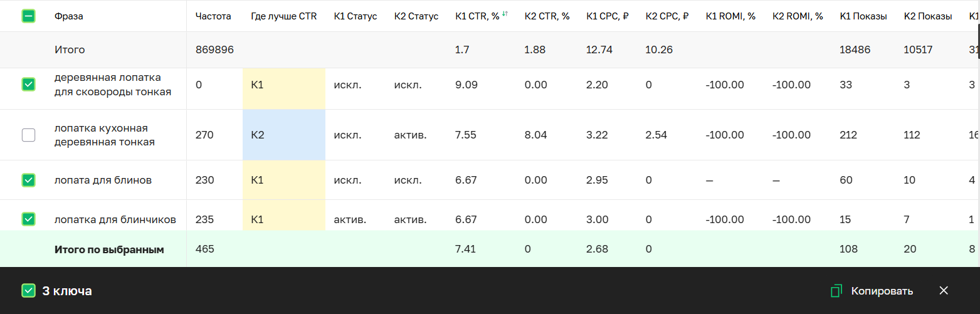Uncheck the row 'лопата для блинов'

[28, 180]
